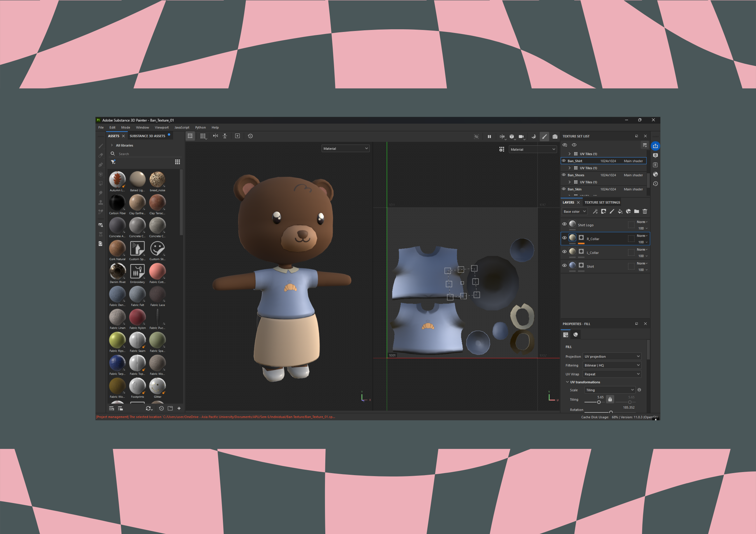Hide the Shirt Logo layer
Image resolution: width=756 pixels, height=534 pixels.
tap(564, 224)
